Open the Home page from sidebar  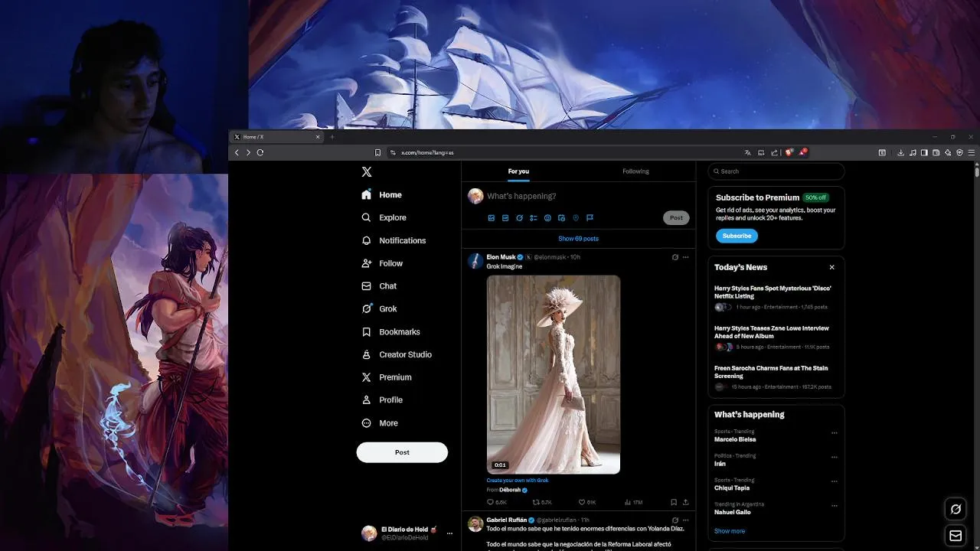point(382,195)
